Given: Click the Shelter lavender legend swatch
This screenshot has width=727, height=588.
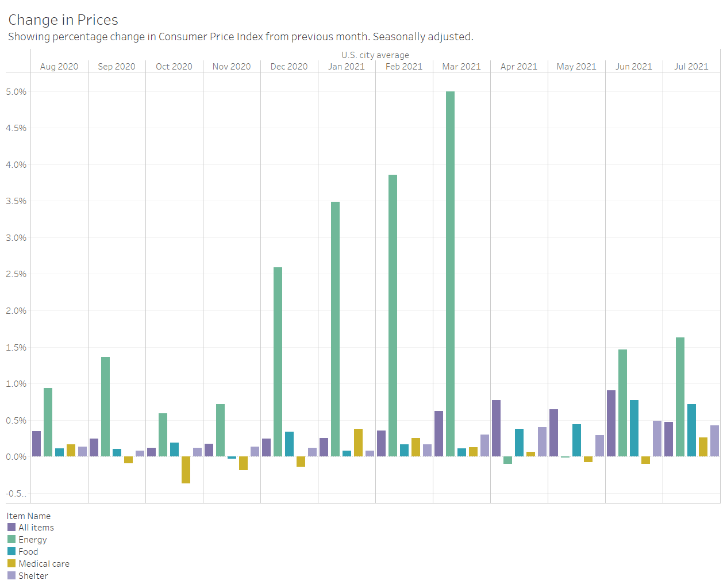Looking at the screenshot, I should pos(11,575).
